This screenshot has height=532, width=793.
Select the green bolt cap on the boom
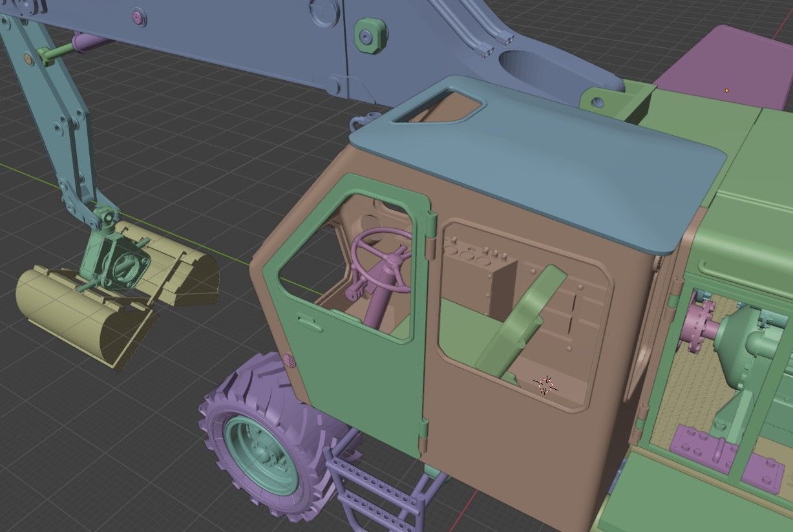369,36
